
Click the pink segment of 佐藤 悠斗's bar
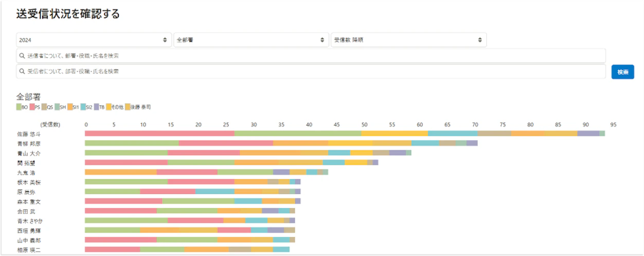click(159, 134)
